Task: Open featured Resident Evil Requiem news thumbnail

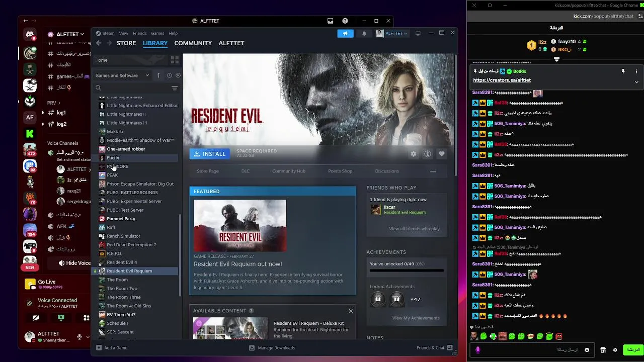Action: pos(240,225)
